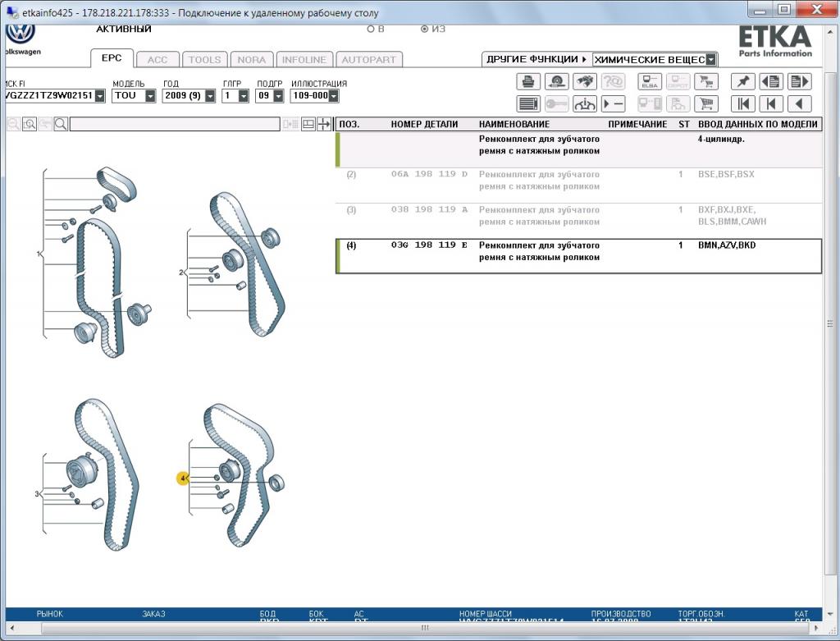Click the pushpin icon
The width and height of the screenshot is (840, 641).
[x=743, y=81]
